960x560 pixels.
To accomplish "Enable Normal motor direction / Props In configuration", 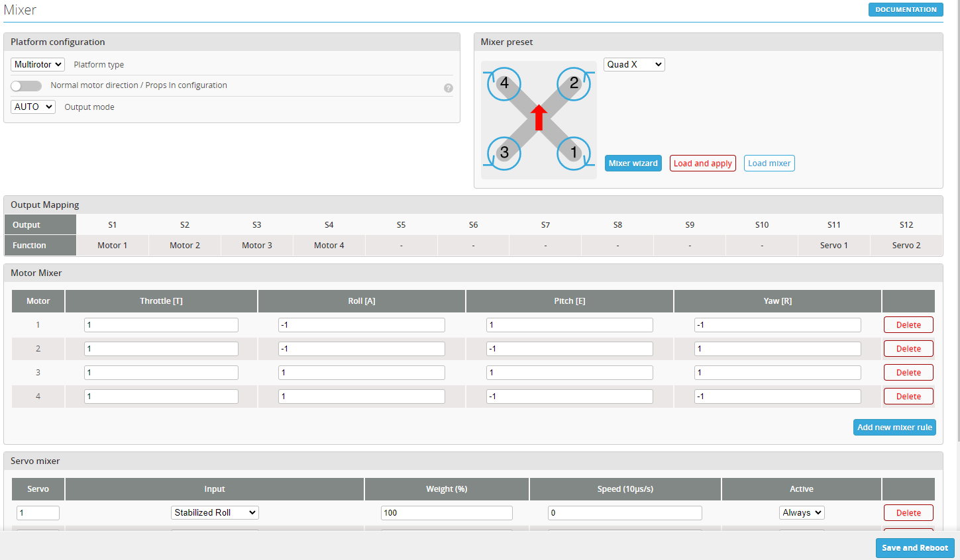I will coord(26,86).
